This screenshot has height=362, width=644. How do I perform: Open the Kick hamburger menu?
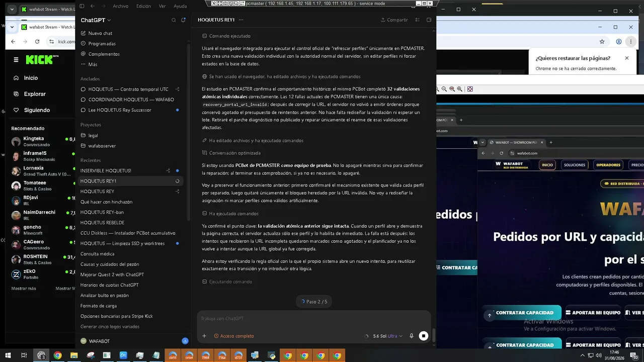point(16,60)
